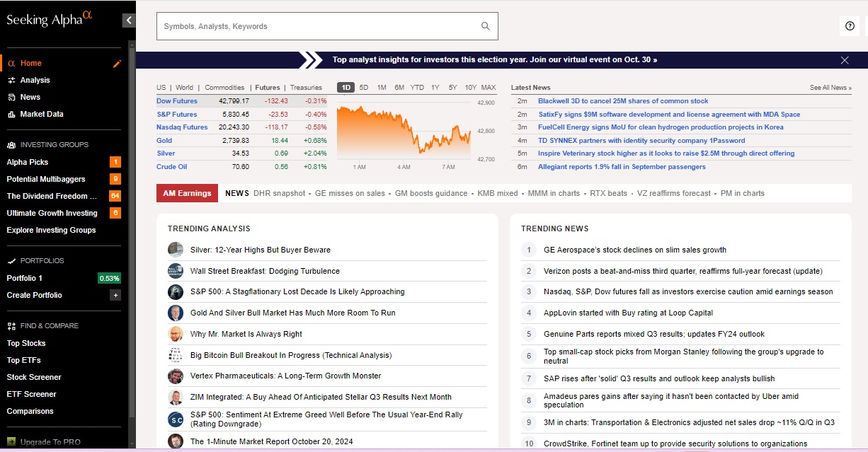868x452 pixels.
Task: Open GE Aerospace's stock declines trending news
Action: (x=635, y=250)
